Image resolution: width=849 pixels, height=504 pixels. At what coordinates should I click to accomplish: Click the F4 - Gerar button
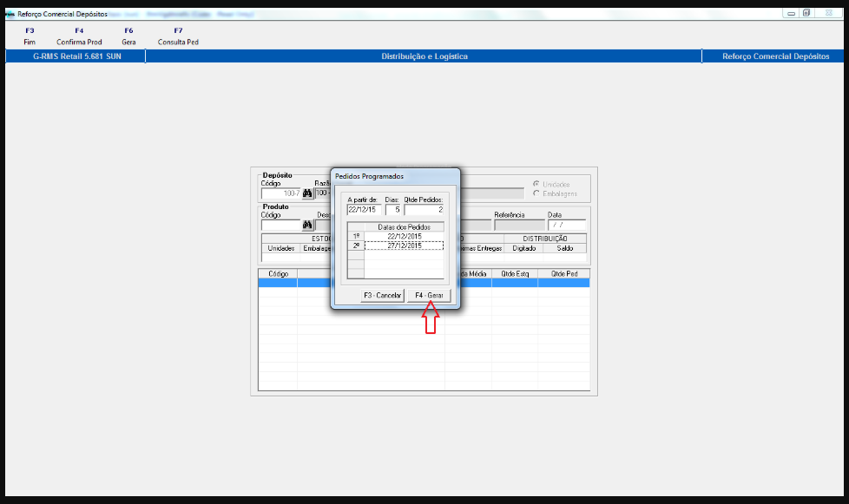pos(429,295)
